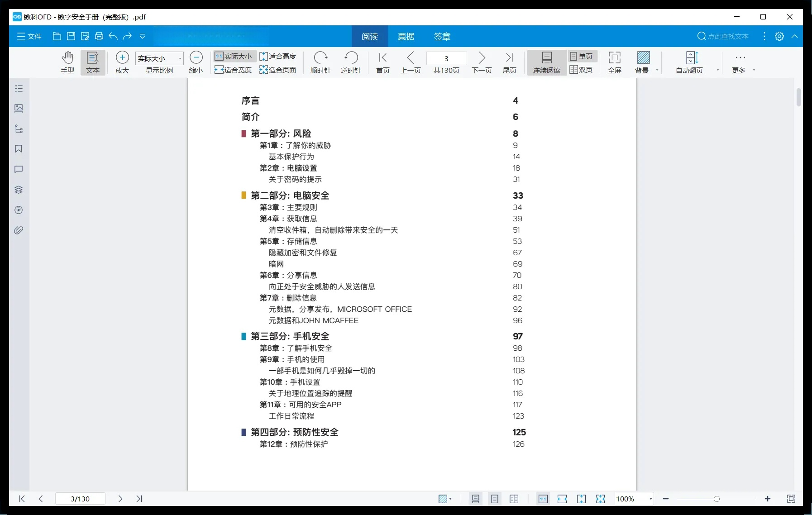Open the 自动翻页 dropdown arrow
The height and width of the screenshot is (515, 812).
click(718, 70)
